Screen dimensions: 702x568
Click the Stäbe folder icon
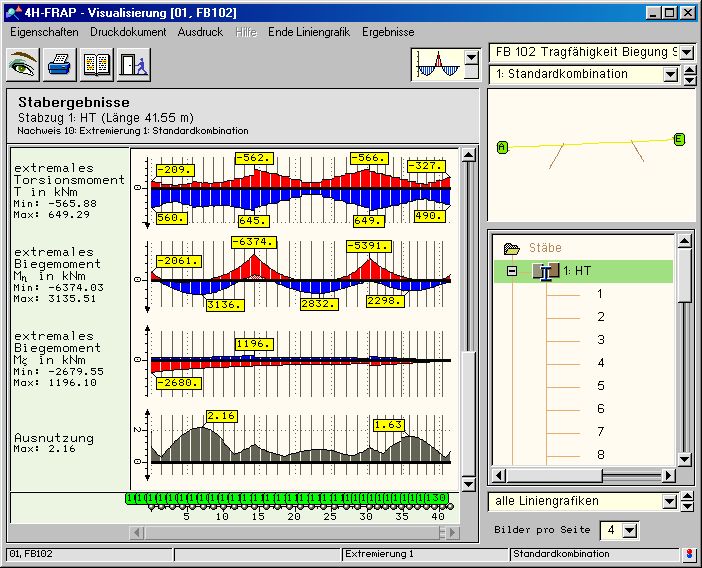[512, 248]
